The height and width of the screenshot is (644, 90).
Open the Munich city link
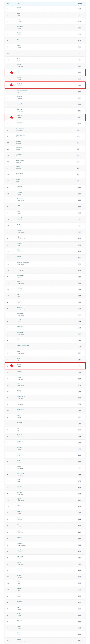click(19, 33)
